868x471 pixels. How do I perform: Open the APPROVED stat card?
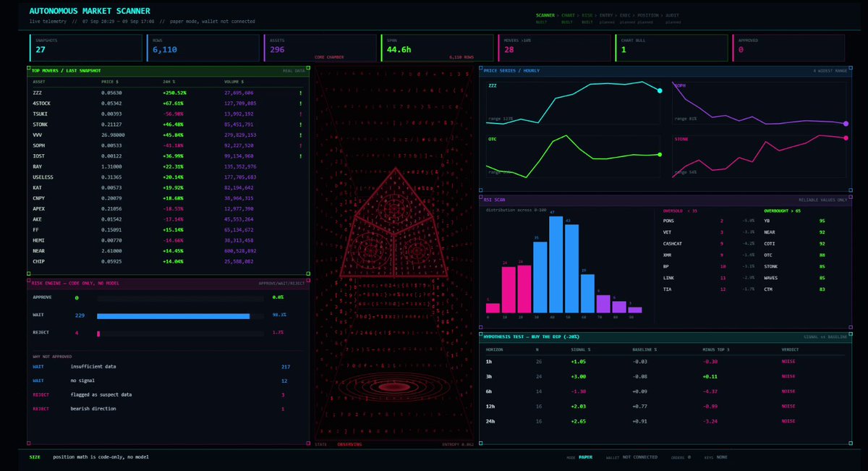[788, 48]
